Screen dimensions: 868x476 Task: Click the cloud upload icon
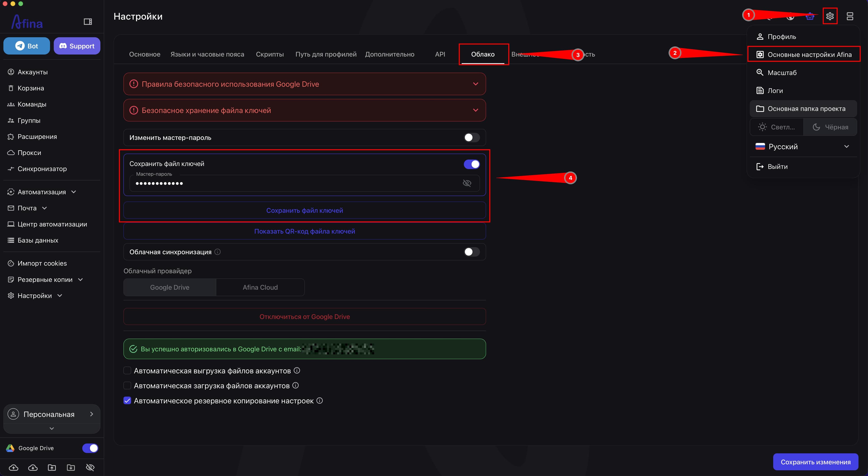coord(14,467)
